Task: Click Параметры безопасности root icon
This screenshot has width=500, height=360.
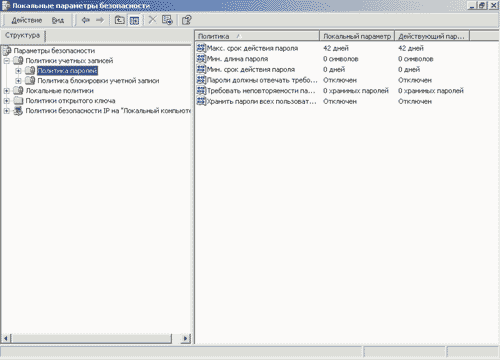Action: point(7,51)
